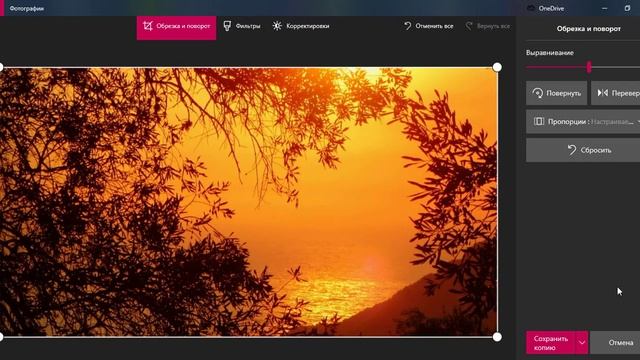
Task: Open the Корректировки tab
Action: tap(301, 26)
